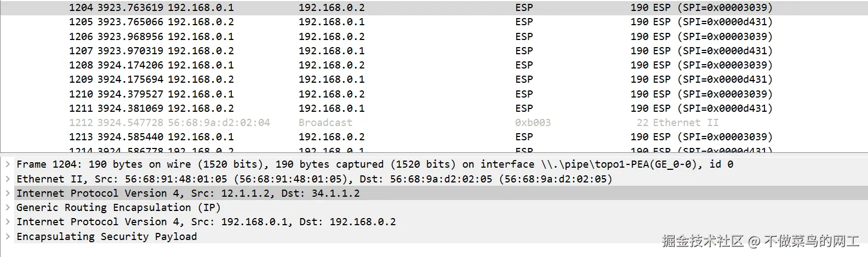Viewport: 868px width, 257px height.
Task: Expand the Frame 1204 details arrow
Action: point(8,164)
